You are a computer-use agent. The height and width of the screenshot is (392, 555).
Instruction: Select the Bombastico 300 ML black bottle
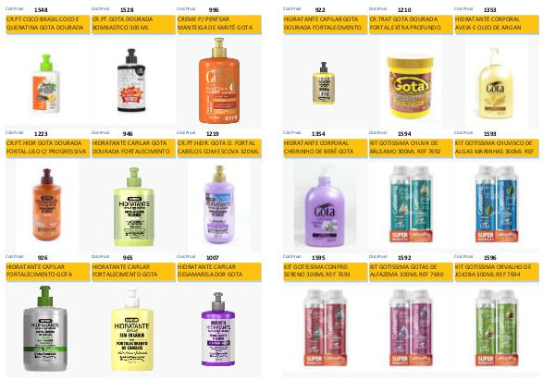click(131, 80)
